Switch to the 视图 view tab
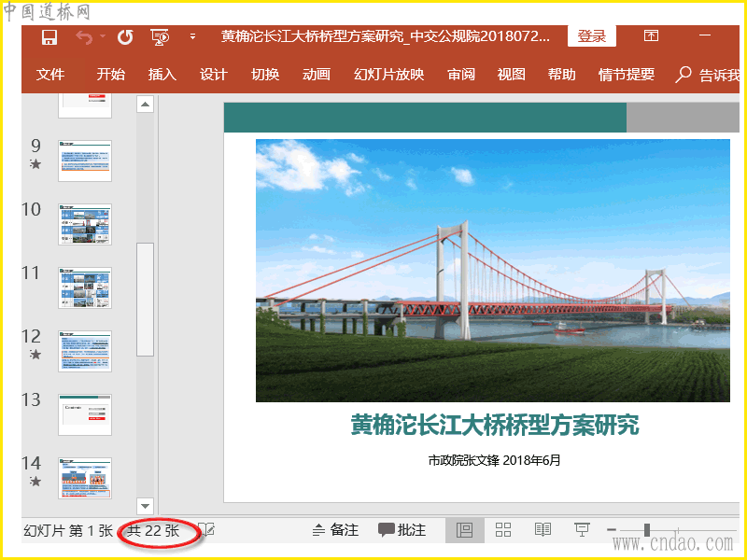 (x=511, y=75)
